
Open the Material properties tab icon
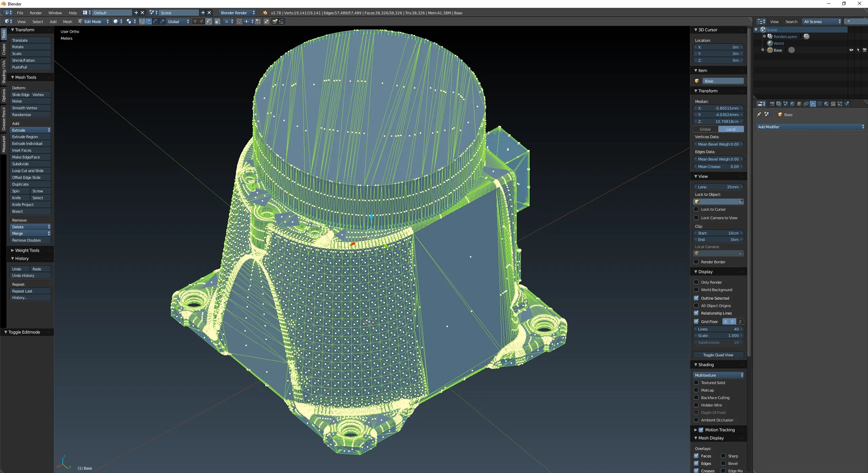click(x=826, y=104)
